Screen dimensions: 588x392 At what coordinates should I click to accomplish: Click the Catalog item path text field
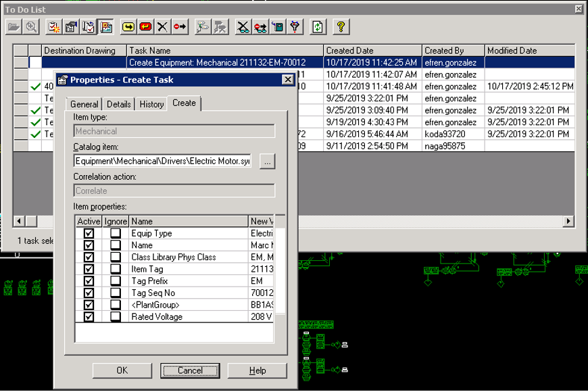tap(162, 162)
